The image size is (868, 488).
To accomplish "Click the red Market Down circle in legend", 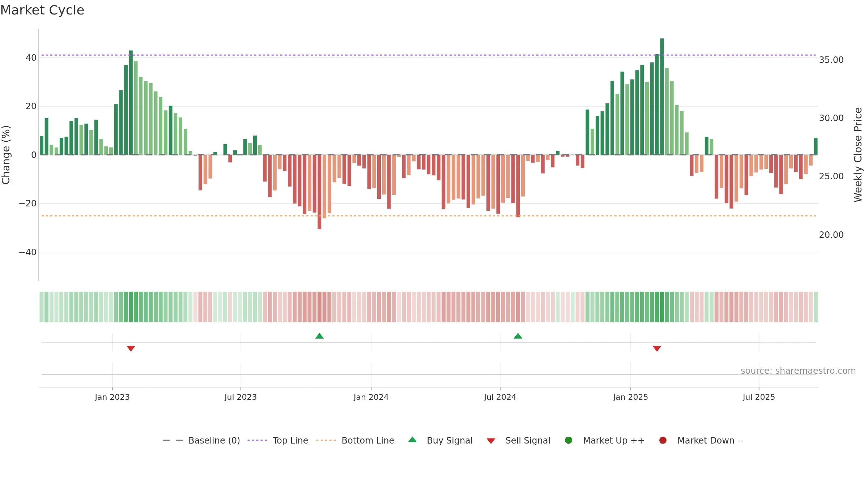I will coord(663,440).
